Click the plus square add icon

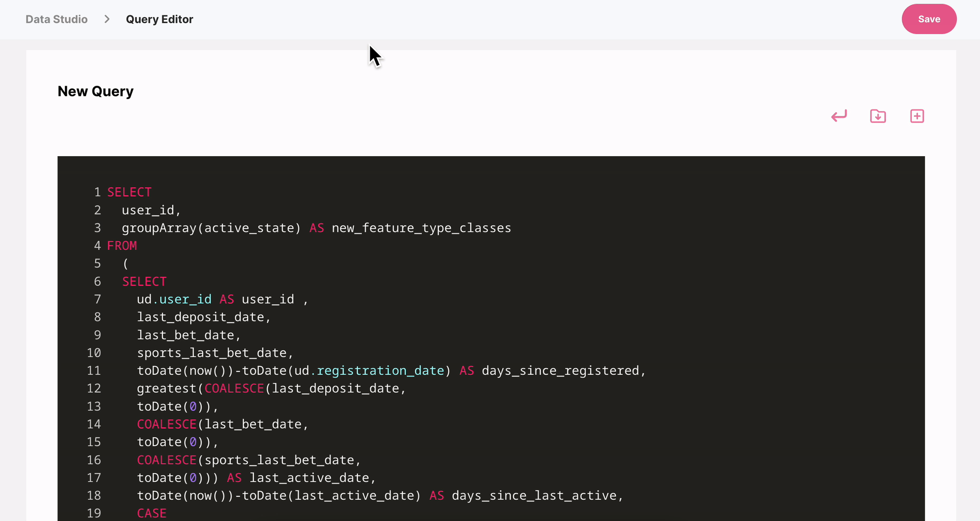(x=917, y=116)
